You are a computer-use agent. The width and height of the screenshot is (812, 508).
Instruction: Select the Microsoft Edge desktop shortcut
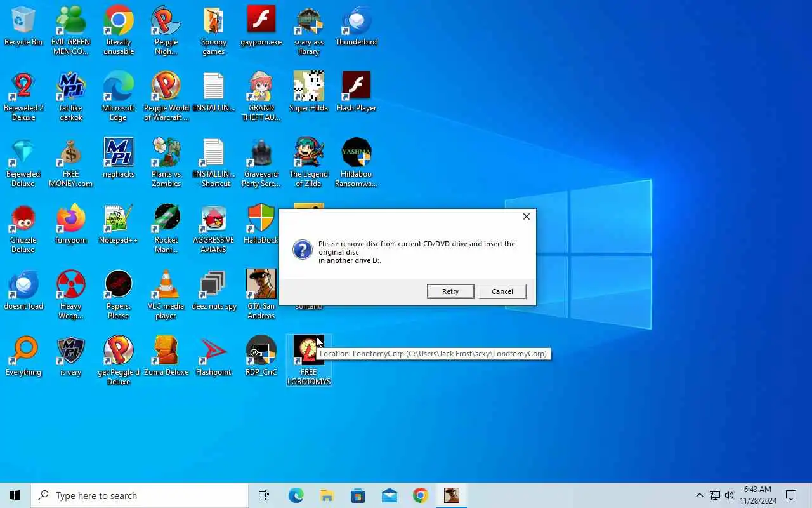(119, 97)
